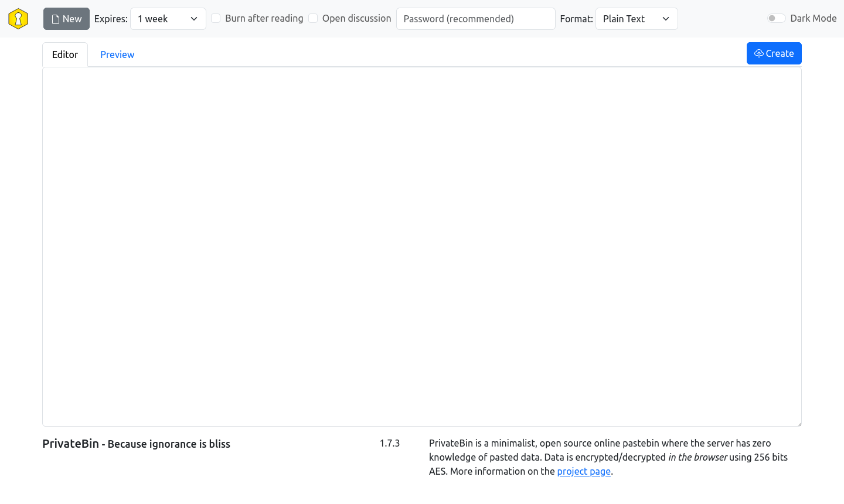This screenshot has height=504, width=844.
Task: Toggle Dark Mode on
Action: (775, 18)
